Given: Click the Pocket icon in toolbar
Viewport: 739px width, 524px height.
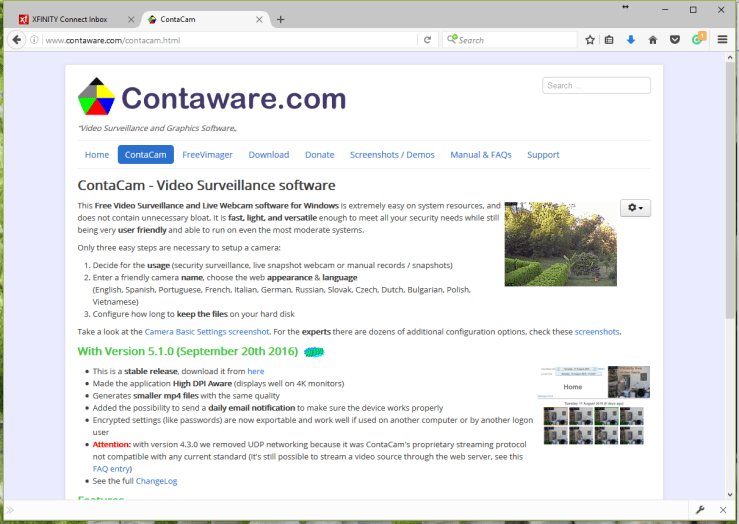Looking at the screenshot, I should pos(675,40).
